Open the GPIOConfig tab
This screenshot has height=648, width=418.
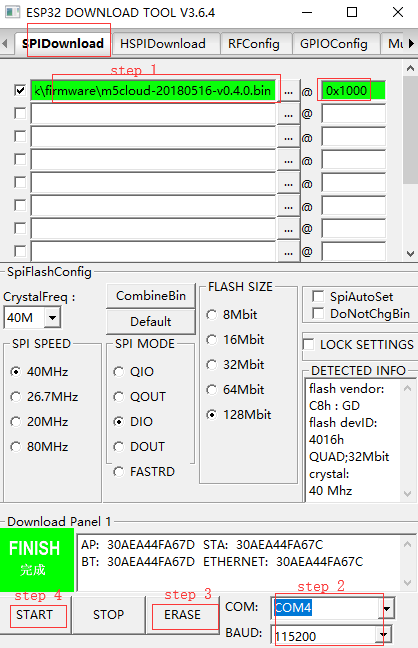334,44
